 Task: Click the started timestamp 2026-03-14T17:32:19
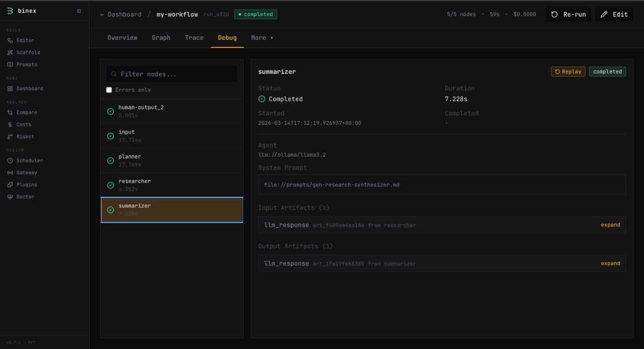(309, 123)
